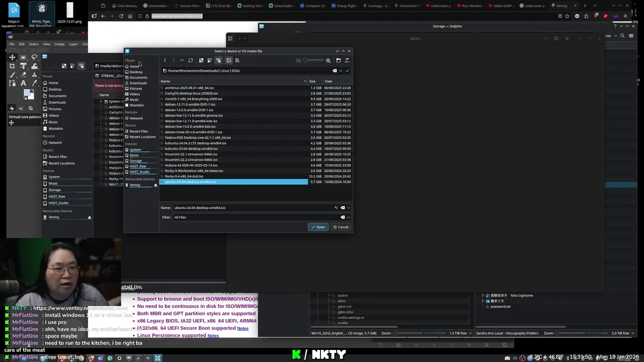Select Fedora-KDE-Desktop-Live-42 ISO file
Screen dimensions: 644x362
coord(198,138)
